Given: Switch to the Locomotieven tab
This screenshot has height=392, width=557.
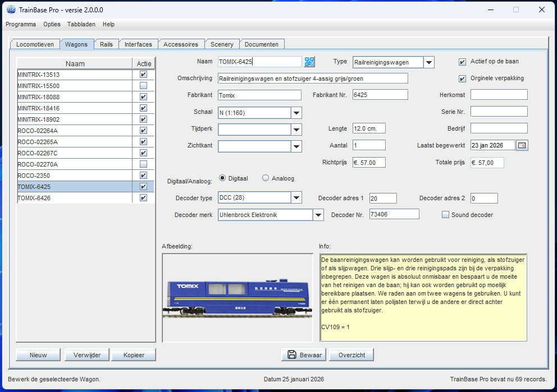Looking at the screenshot, I should point(35,44).
